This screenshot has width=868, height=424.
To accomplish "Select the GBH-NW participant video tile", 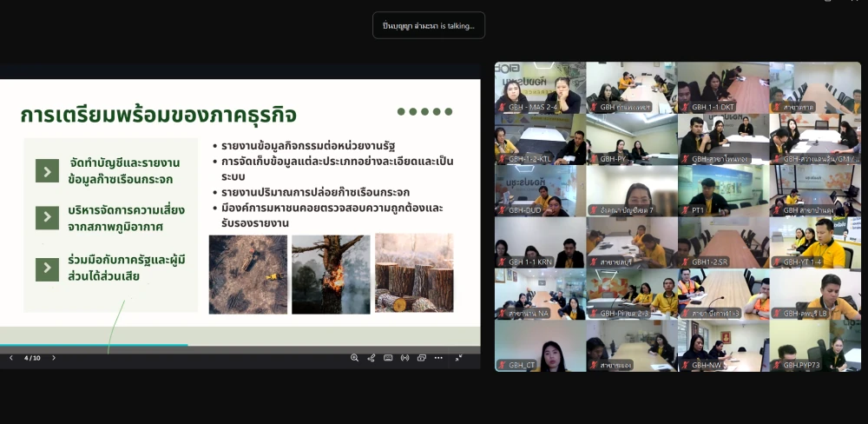I will coord(724,345).
